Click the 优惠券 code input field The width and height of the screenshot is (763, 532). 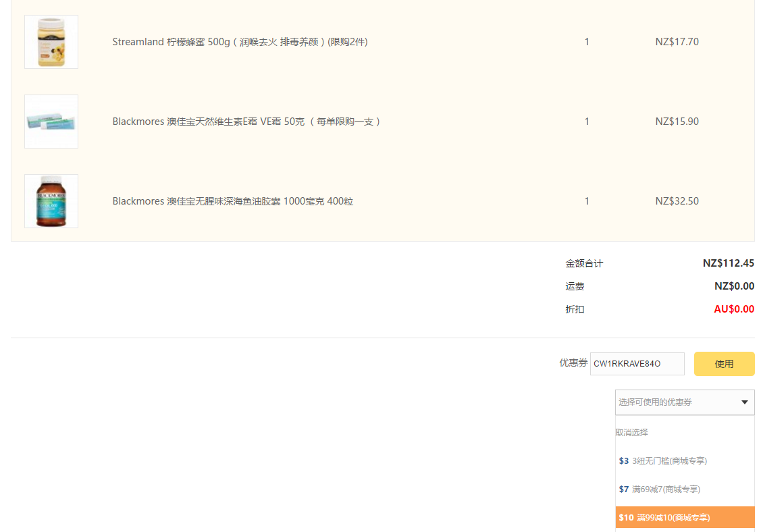pos(637,364)
